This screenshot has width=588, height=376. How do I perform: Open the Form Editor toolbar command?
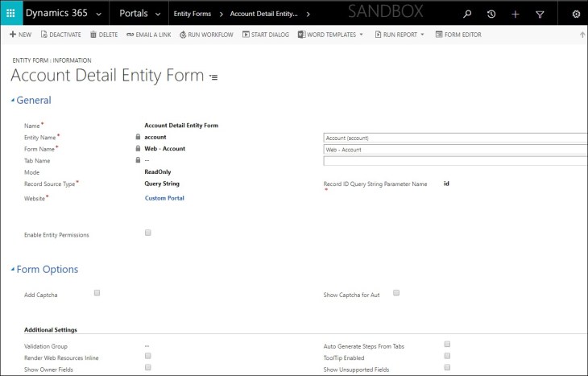coord(461,35)
